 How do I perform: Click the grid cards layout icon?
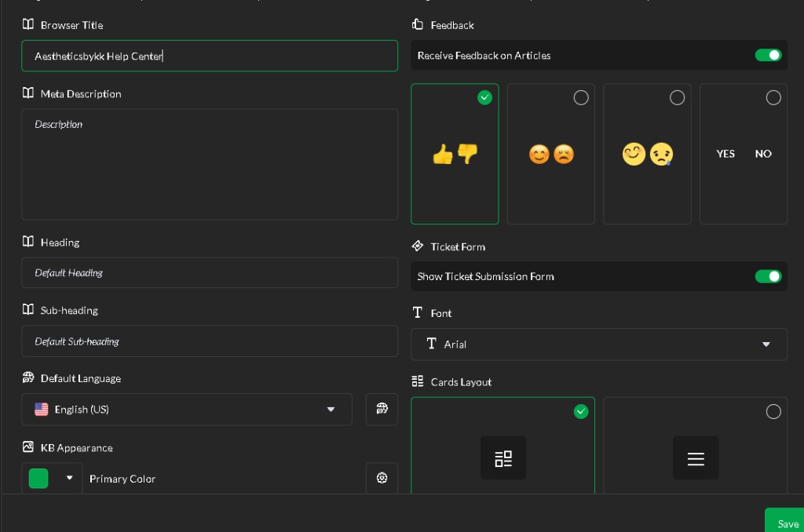pyautogui.click(x=503, y=458)
